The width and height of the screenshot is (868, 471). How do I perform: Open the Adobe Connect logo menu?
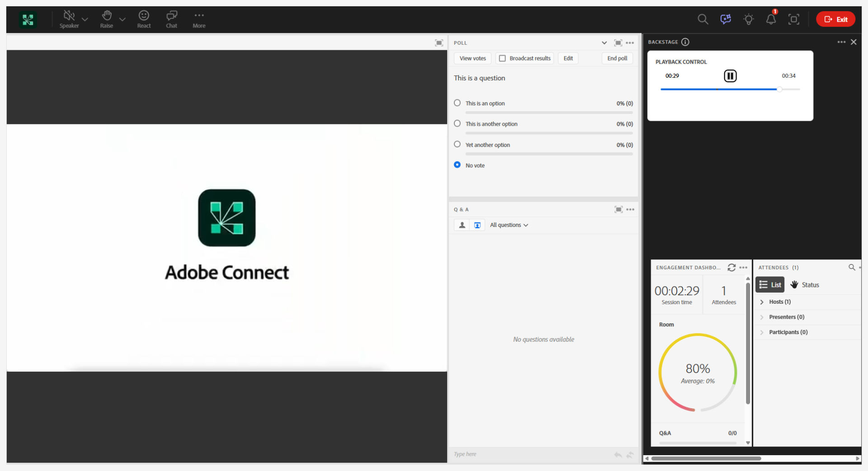coord(28,19)
